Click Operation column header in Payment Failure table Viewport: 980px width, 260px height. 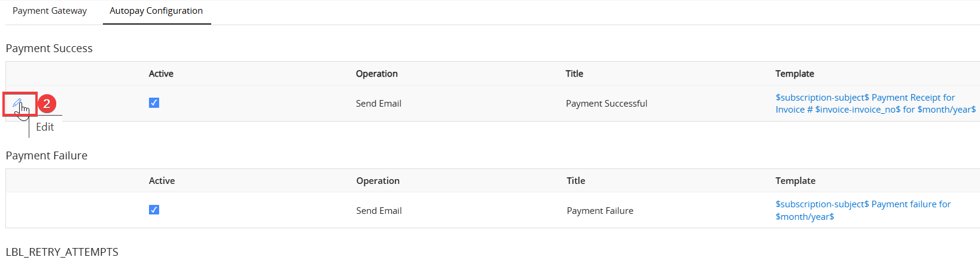pos(378,181)
